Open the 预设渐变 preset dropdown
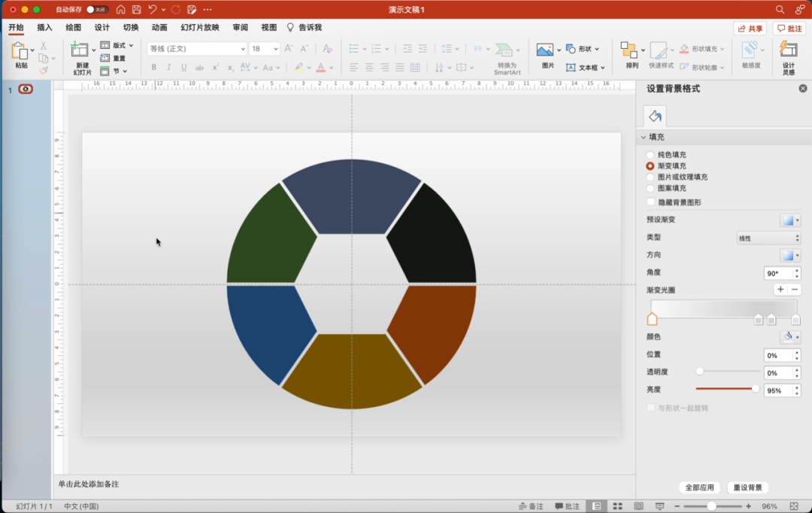This screenshot has height=513, width=812. (789, 220)
